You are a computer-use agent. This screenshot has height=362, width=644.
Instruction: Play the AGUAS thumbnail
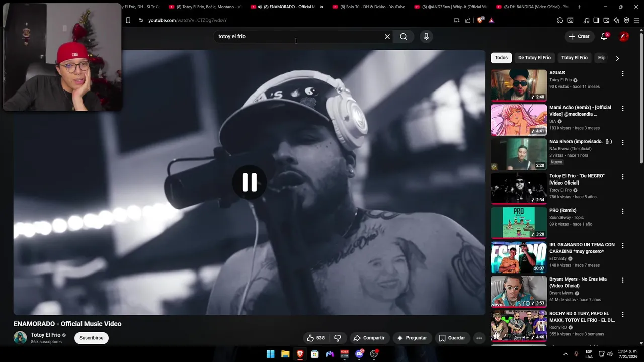click(519, 85)
